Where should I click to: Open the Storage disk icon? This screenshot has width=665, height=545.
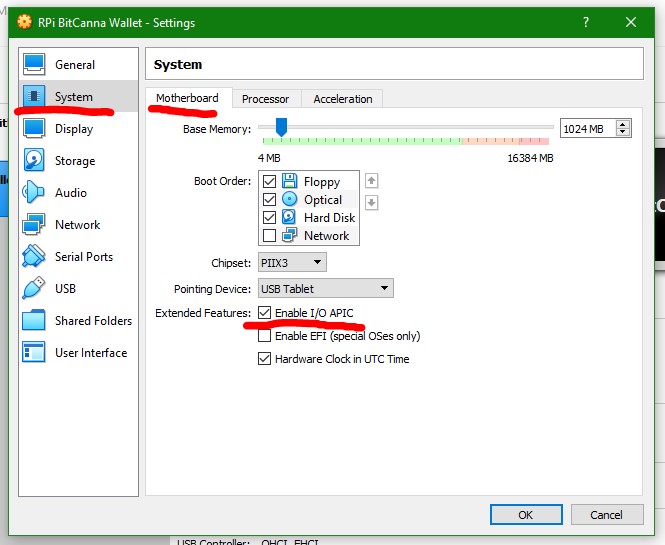34,160
